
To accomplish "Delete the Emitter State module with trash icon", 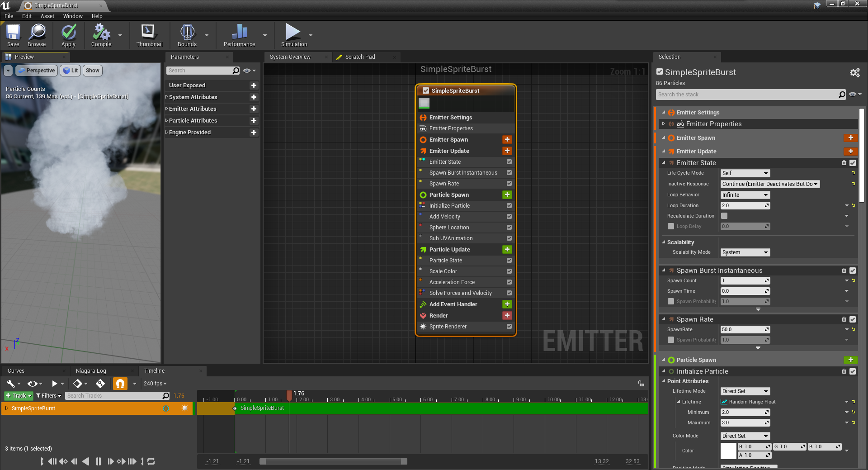I will pyautogui.click(x=844, y=163).
